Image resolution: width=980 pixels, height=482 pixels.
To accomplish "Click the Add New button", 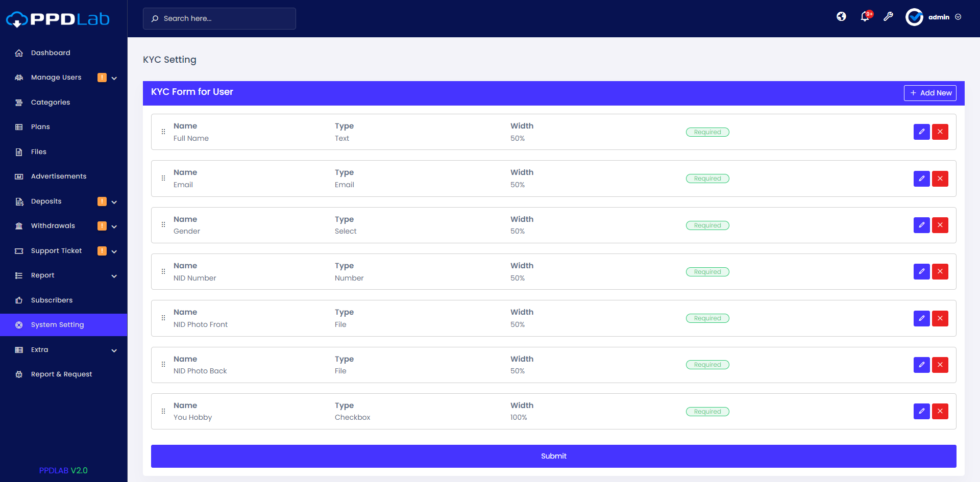I will pyautogui.click(x=930, y=93).
